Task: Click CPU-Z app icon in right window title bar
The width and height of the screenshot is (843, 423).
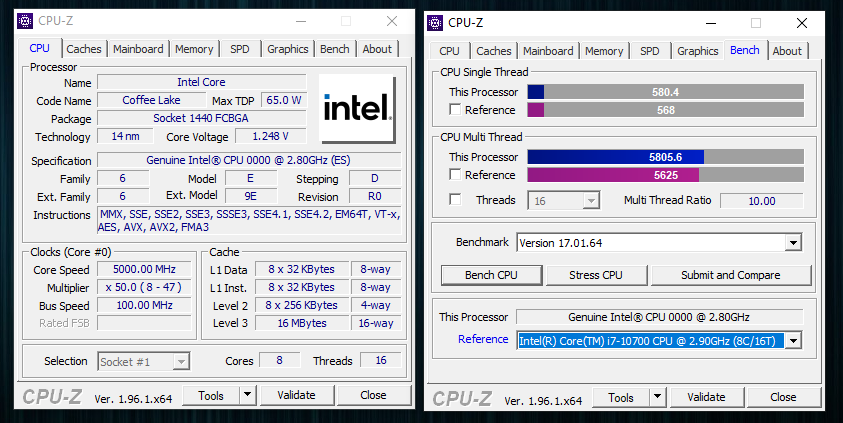Action: click(435, 23)
